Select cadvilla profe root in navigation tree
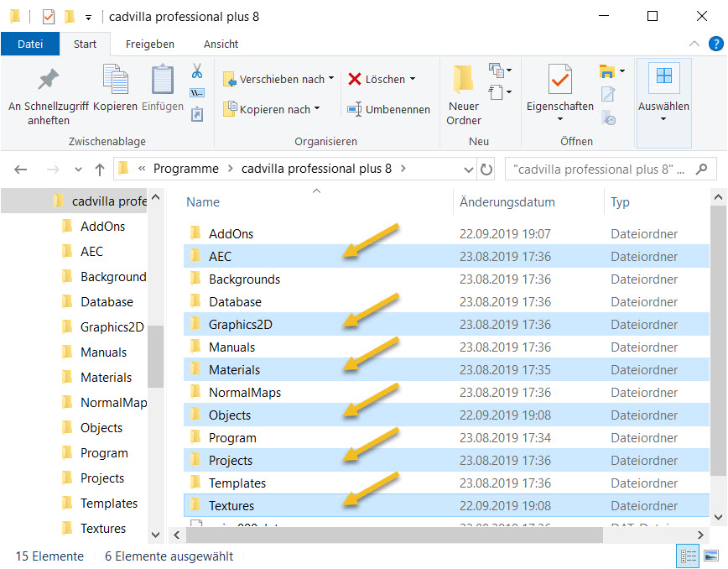The height and width of the screenshot is (569, 728). coord(75,201)
